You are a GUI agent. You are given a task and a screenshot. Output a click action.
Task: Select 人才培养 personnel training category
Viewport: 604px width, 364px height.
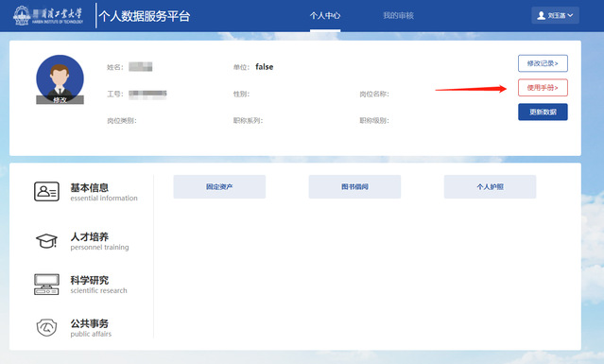pos(99,241)
